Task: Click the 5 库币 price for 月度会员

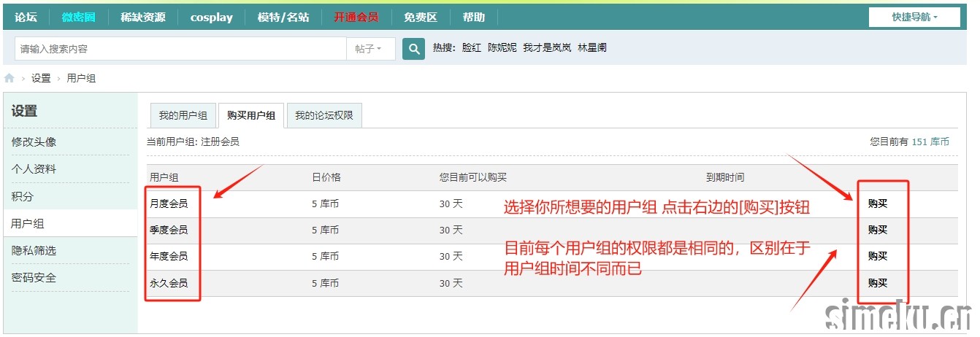Action: click(x=326, y=204)
